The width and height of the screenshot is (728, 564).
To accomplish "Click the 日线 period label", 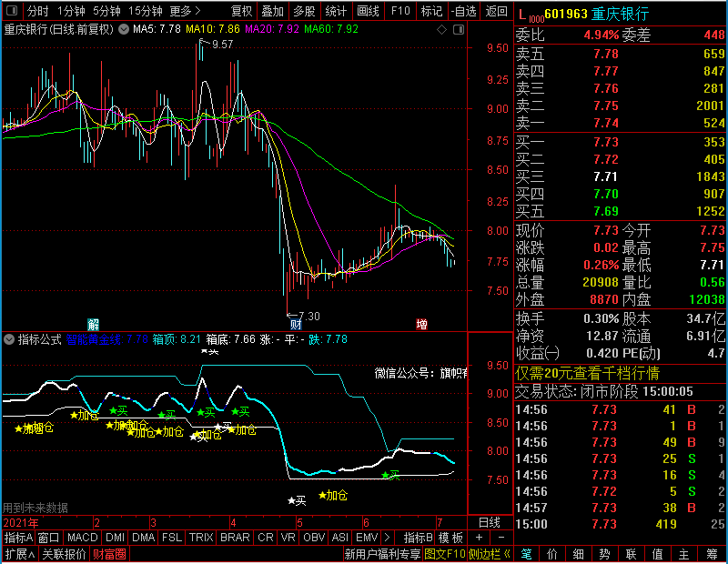I will (x=490, y=523).
